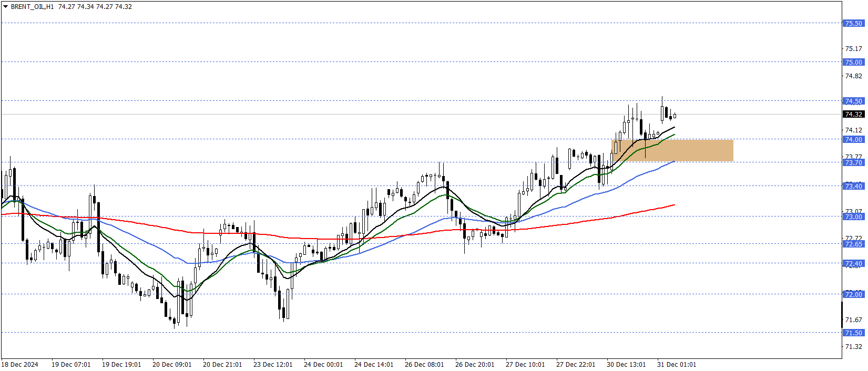The width and height of the screenshot is (868, 371).
Task: Click the 30 Dec 13:01 time label
Action: [x=626, y=364]
